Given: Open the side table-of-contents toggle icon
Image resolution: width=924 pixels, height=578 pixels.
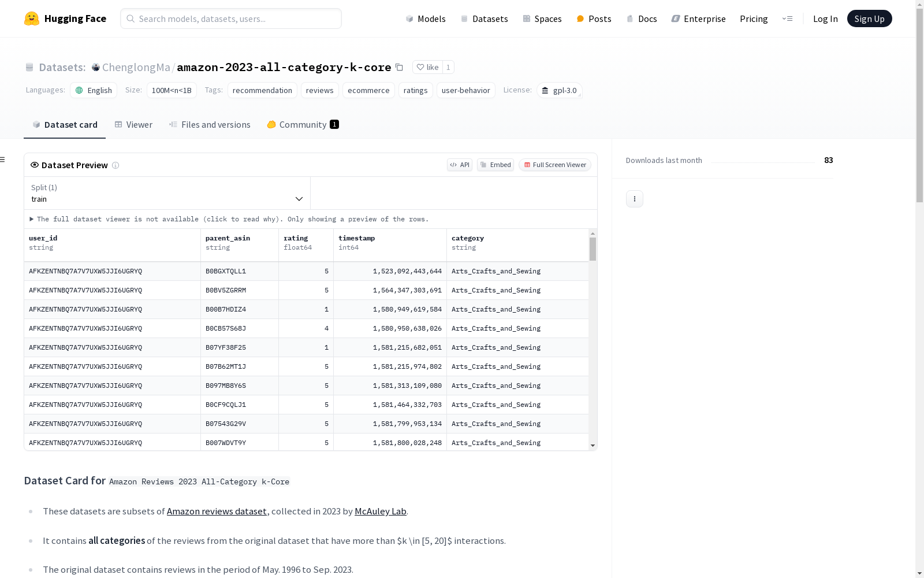Looking at the screenshot, I should (x=3, y=160).
